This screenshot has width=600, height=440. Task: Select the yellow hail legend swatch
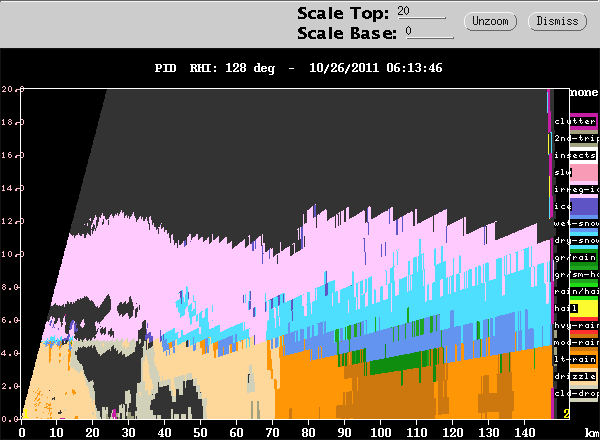point(584,308)
